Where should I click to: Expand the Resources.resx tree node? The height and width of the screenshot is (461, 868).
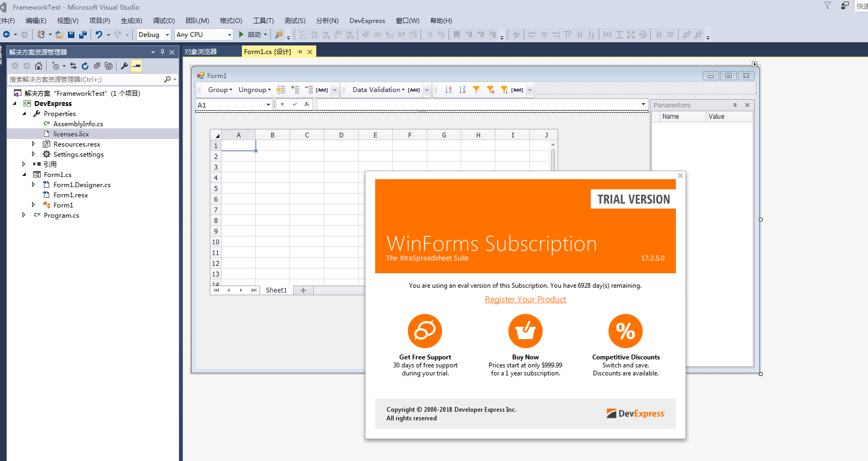tap(33, 144)
